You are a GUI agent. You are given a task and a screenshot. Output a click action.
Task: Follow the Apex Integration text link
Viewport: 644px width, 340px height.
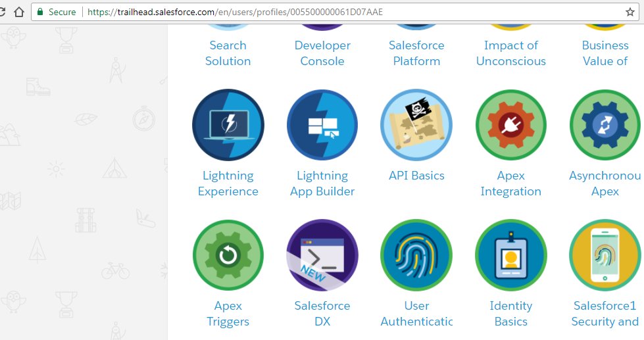[511, 183]
